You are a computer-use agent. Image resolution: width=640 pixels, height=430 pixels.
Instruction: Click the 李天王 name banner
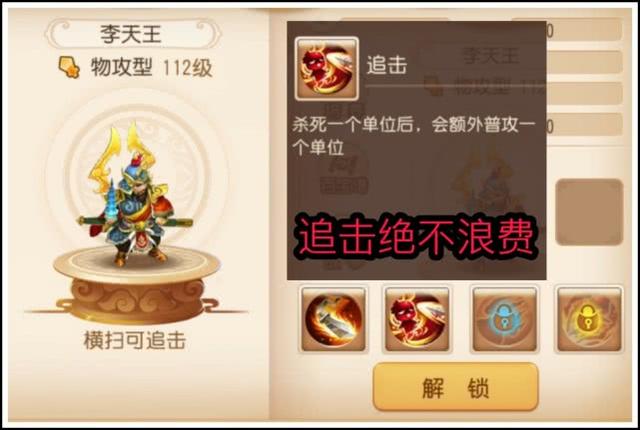(132, 34)
